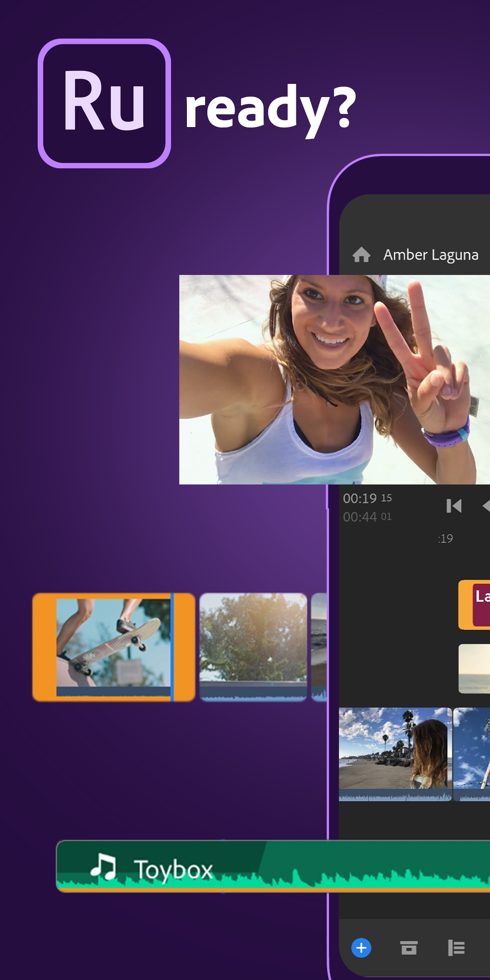Select the tree clip thumbnail
This screenshot has width=490, height=980.
[x=253, y=647]
